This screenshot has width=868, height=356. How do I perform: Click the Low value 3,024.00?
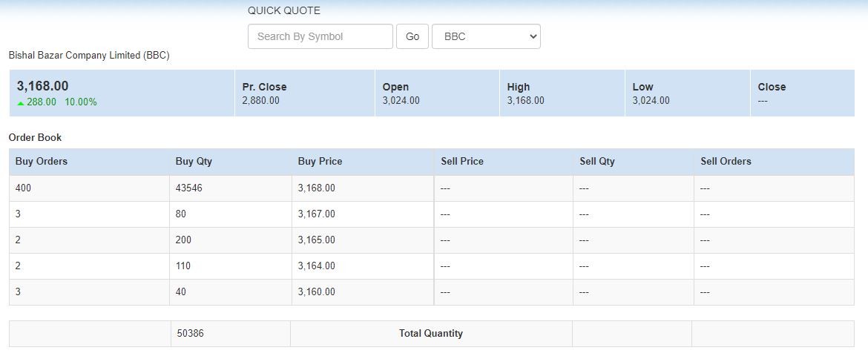click(651, 100)
